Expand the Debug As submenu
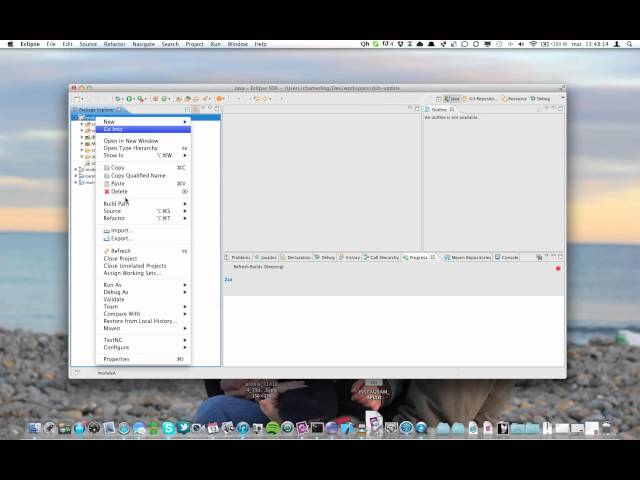The width and height of the screenshot is (640, 480). [143, 292]
